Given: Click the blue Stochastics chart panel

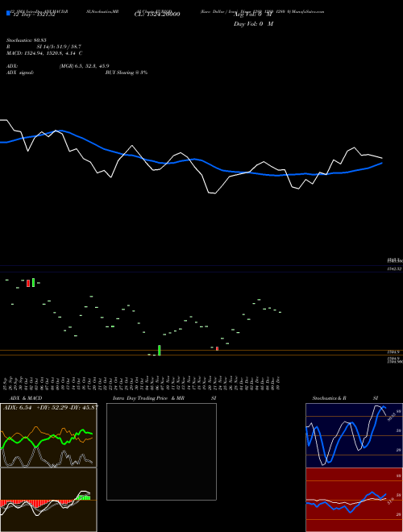Looking at the screenshot, I should [x=354, y=435].
